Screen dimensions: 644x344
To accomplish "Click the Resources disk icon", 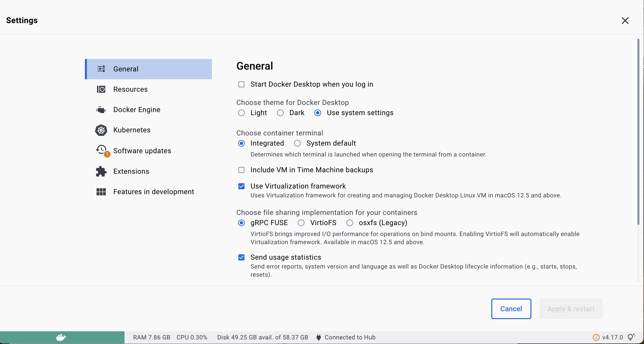I will tap(101, 89).
